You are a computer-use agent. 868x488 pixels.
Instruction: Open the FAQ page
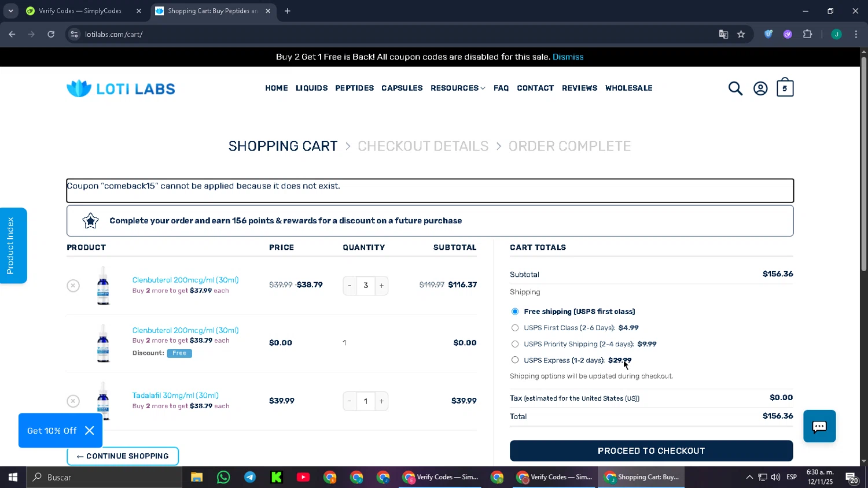point(501,88)
